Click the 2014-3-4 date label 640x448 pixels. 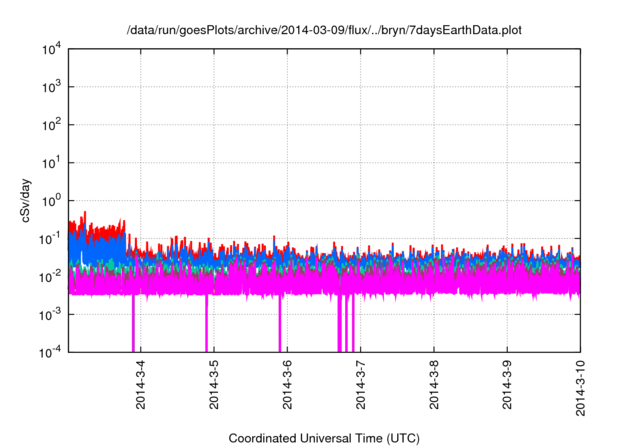[140, 385]
